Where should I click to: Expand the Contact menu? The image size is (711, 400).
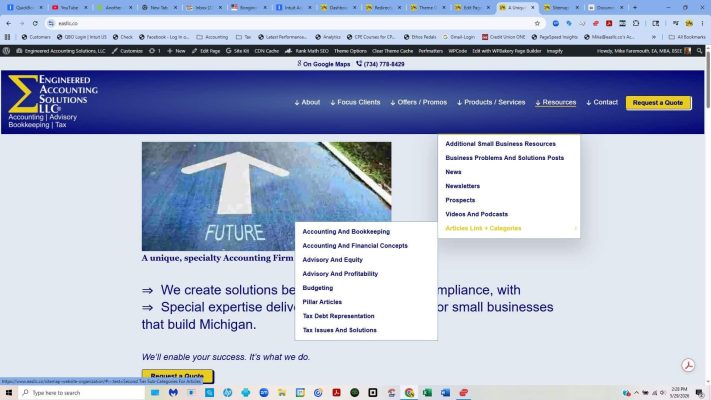click(x=602, y=102)
